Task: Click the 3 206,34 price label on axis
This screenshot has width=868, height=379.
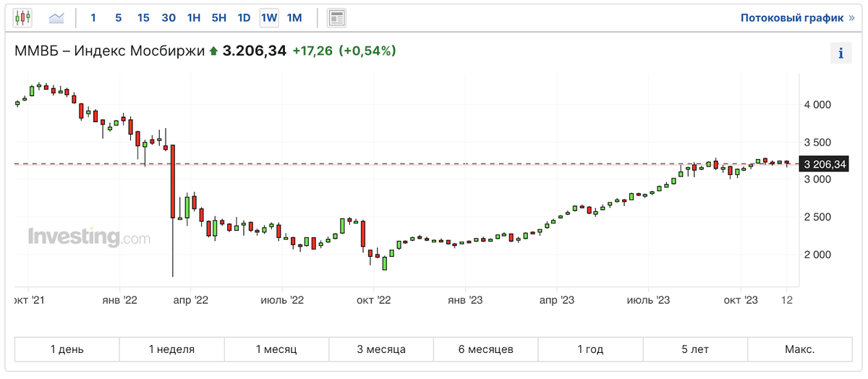Action: pos(823,164)
